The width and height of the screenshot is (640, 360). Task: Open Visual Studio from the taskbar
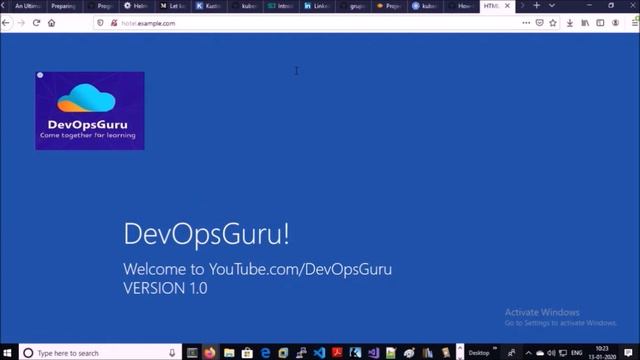pyautogui.click(x=373, y=353)
